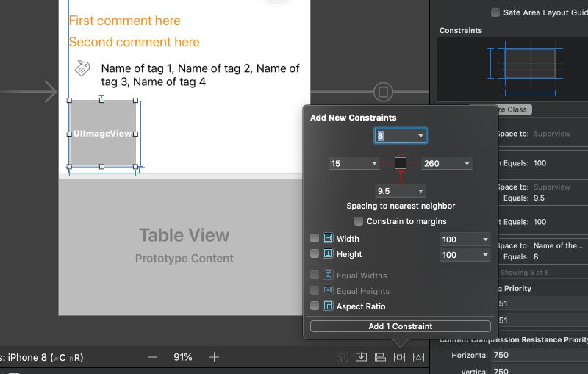Click the center view square in constraints popup
Screen dimensions: 588x374
point(401,163)
